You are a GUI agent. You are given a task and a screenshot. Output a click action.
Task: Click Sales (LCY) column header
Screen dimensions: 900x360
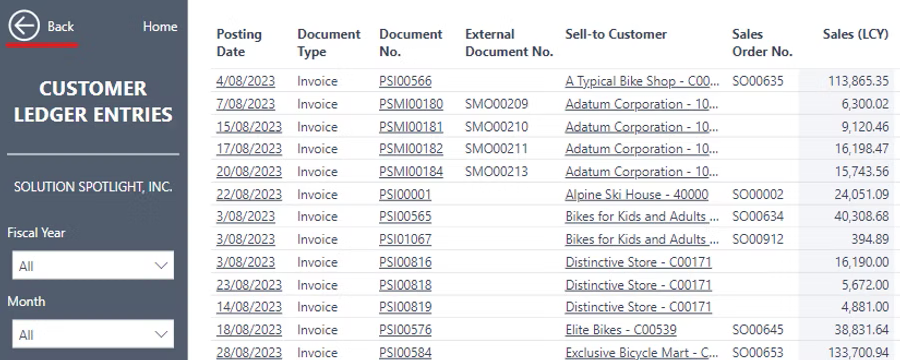(x=856, y=34)
